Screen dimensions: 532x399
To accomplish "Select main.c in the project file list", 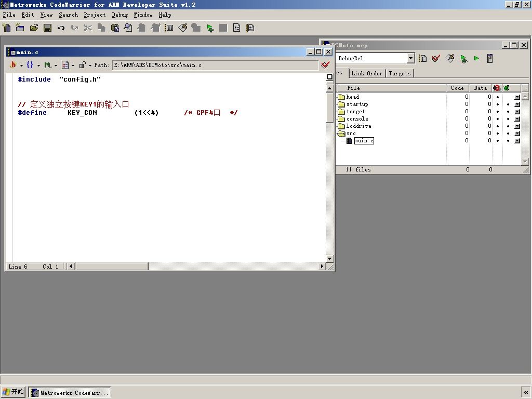I will pos(364,140).
